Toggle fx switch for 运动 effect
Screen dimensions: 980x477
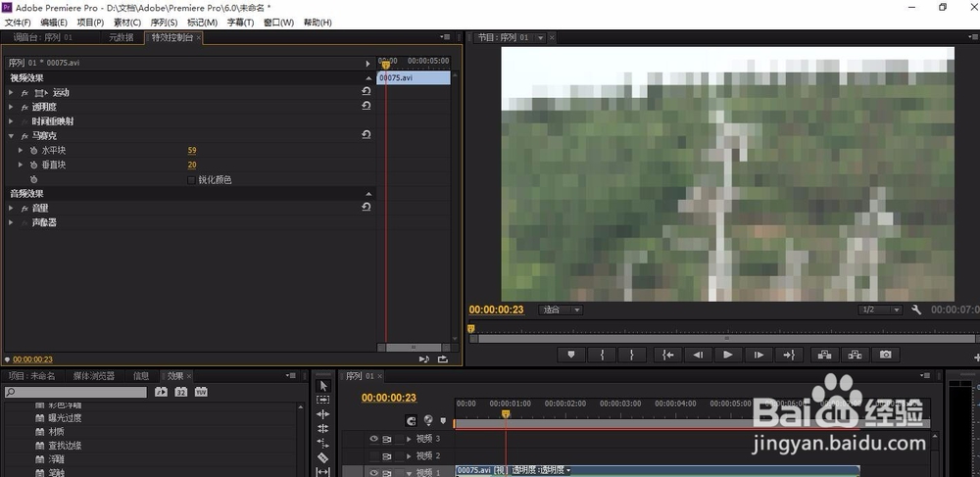(x=25, y=92)
